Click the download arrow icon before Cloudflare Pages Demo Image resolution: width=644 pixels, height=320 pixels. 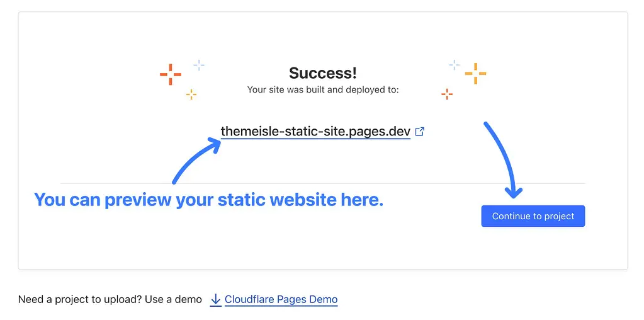point(216,300)
